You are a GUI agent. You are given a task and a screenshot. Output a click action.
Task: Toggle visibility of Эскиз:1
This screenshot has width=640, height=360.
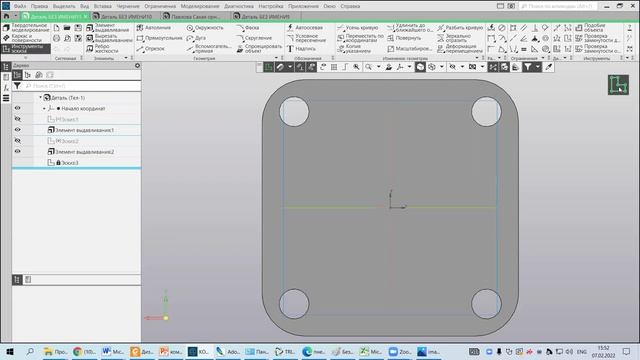[x=18, y=119]
